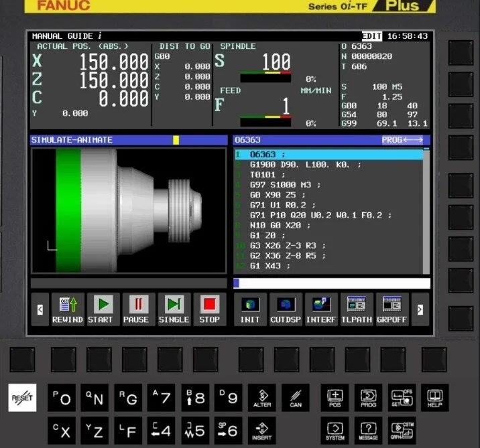This screenshot has width=480, height=448.
Task: Toggle the CUTDSP cutting display softkey
Action: 286,309
